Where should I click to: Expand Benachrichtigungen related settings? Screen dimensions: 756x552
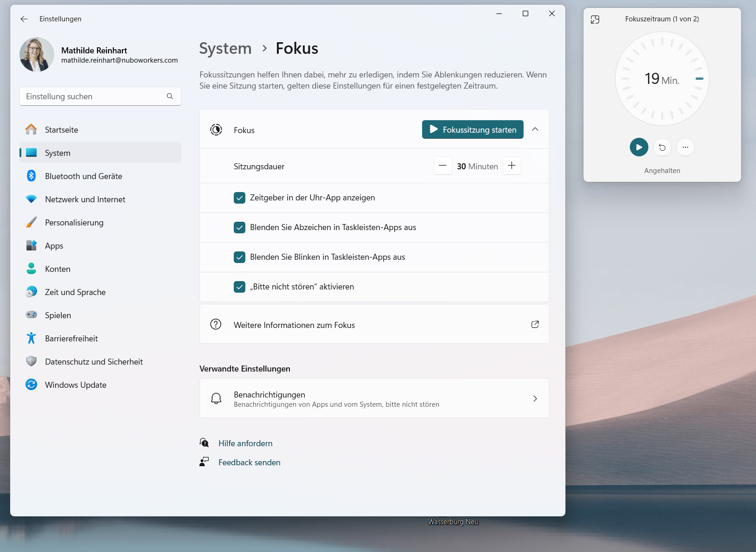(x=535, y=398)
